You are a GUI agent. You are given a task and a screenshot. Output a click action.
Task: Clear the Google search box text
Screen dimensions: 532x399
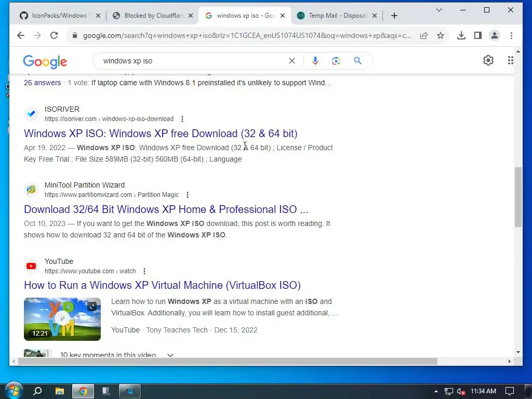click(x=292, y=61)
